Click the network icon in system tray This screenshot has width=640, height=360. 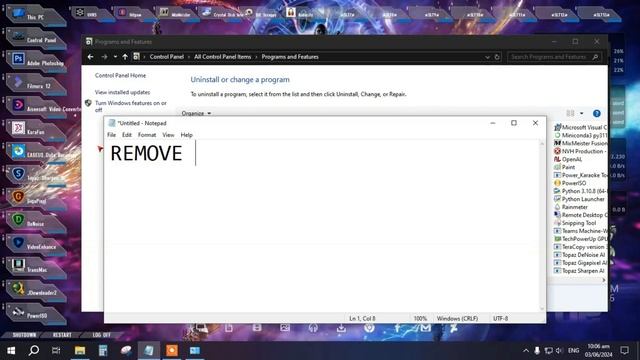(549, 350)
